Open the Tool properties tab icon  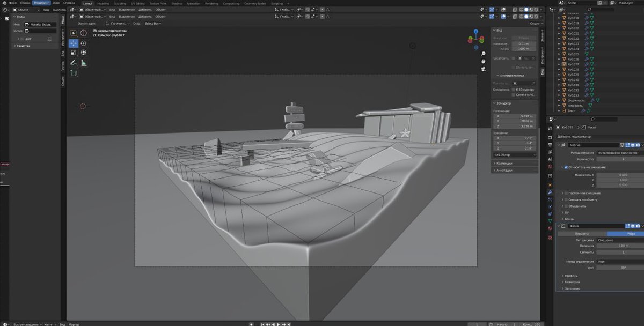click(550, 130)
